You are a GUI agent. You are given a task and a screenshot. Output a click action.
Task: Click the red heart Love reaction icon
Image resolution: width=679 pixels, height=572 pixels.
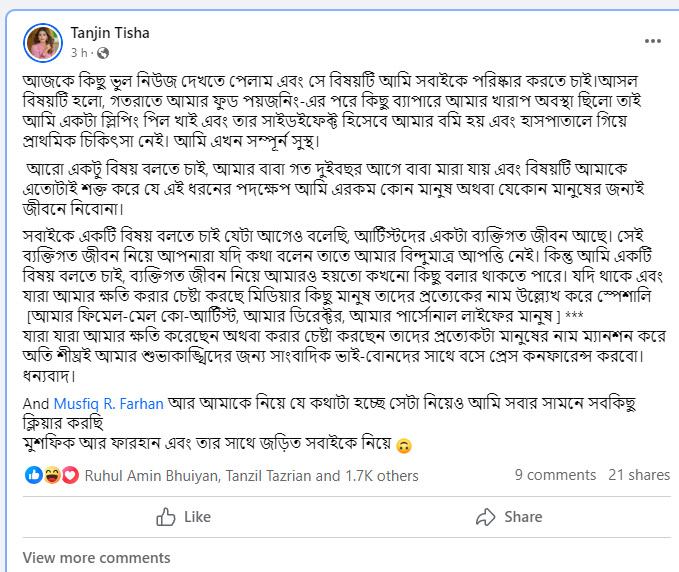[x=69, y=475]
